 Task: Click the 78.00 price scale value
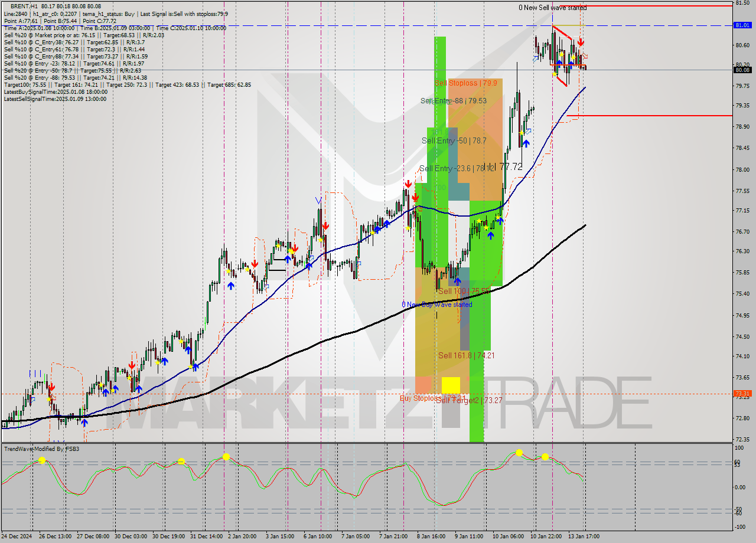point(742,170)
